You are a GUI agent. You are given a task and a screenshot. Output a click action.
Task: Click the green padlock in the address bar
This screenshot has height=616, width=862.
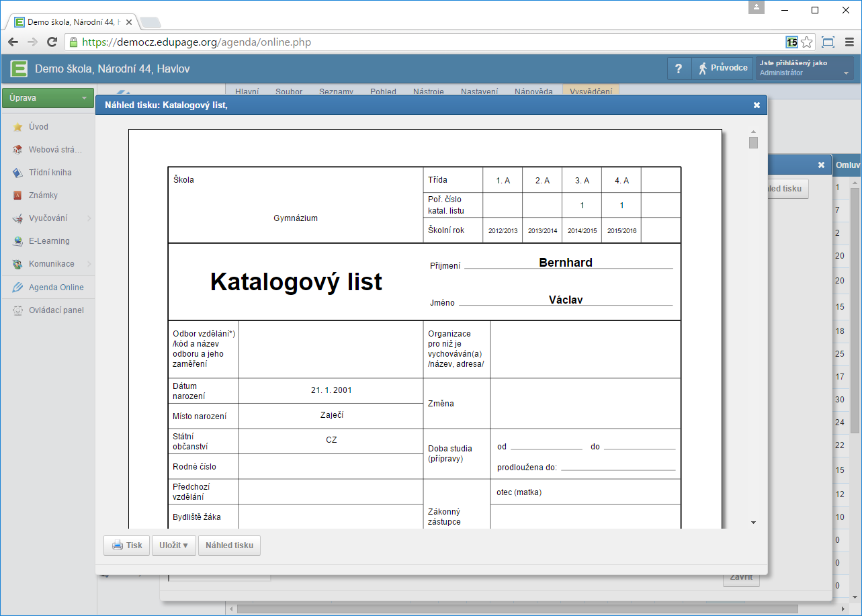pyautogui.click(x=74, y=42)
